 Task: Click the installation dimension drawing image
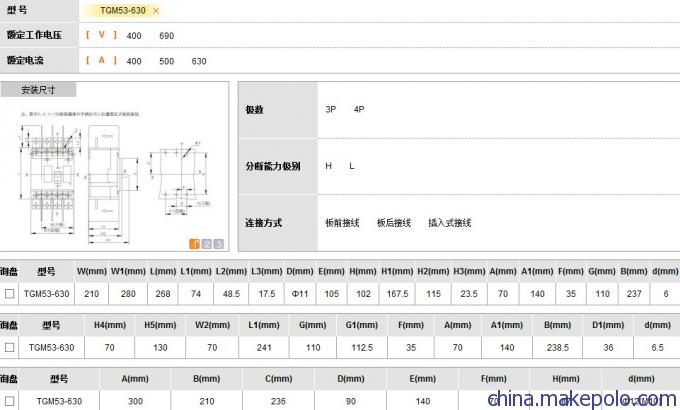click(114, 178)
